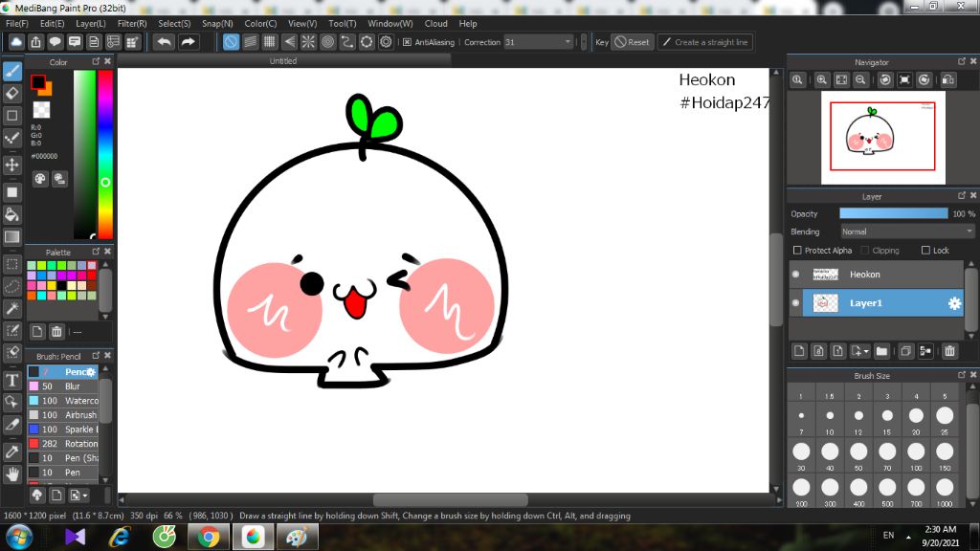Hide the Layer1 layer

[795, 303]
